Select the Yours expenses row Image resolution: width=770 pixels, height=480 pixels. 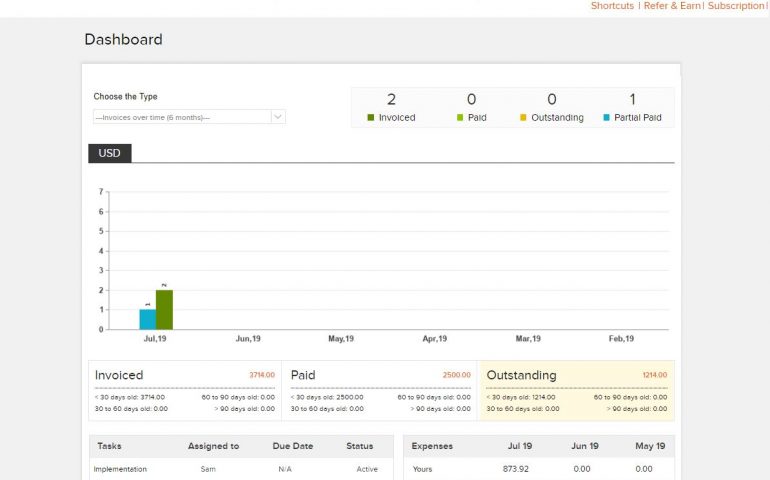[423, 468]
